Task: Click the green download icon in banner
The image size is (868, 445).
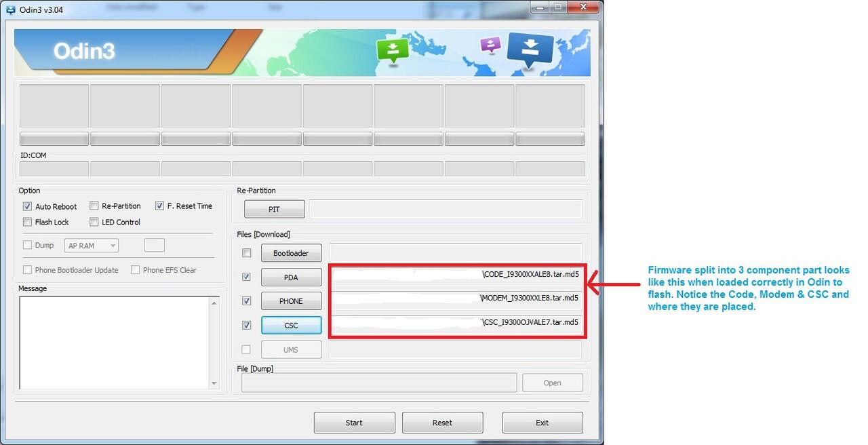Action: tap(393, 50)
